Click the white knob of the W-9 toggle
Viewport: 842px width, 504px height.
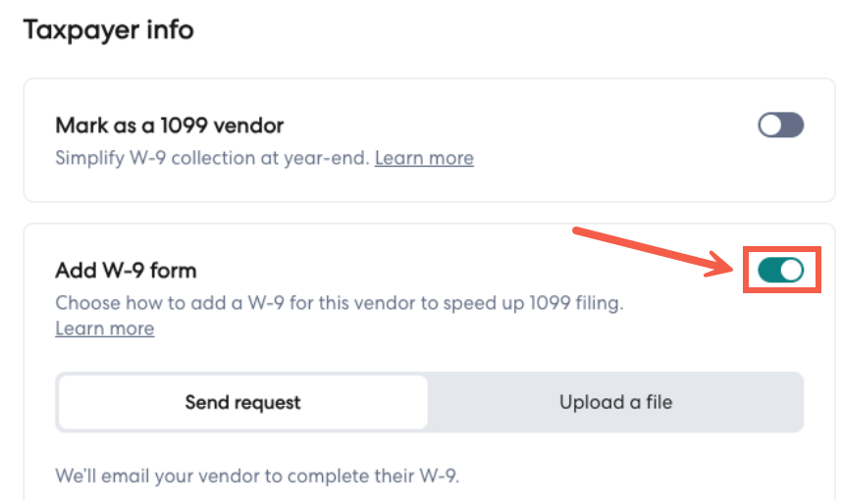pyautogui.click(x=791, y=270)
